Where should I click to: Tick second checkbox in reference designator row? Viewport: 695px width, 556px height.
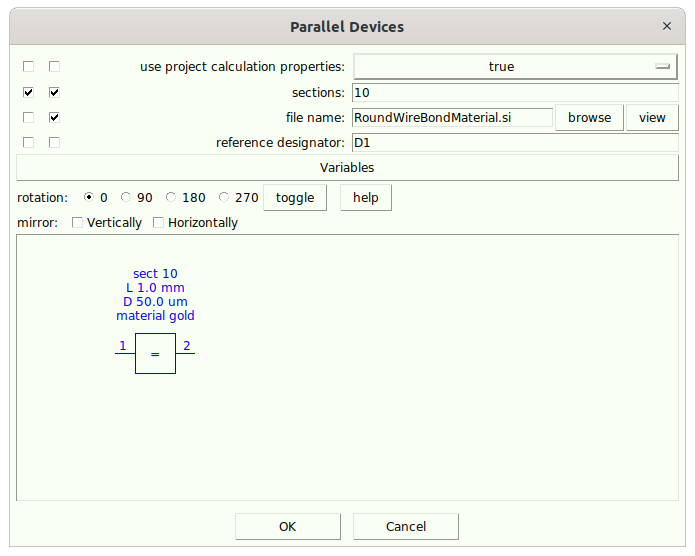(54, 142)
